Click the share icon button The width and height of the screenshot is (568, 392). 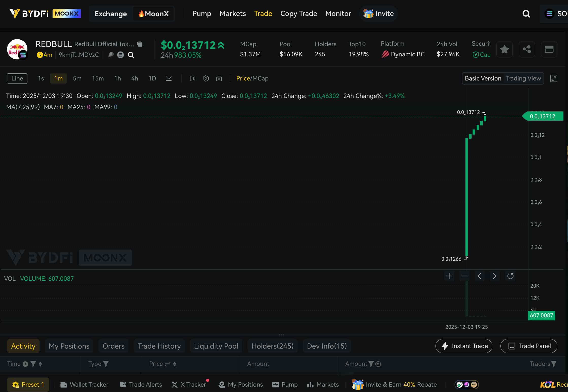tap(527, 49)
